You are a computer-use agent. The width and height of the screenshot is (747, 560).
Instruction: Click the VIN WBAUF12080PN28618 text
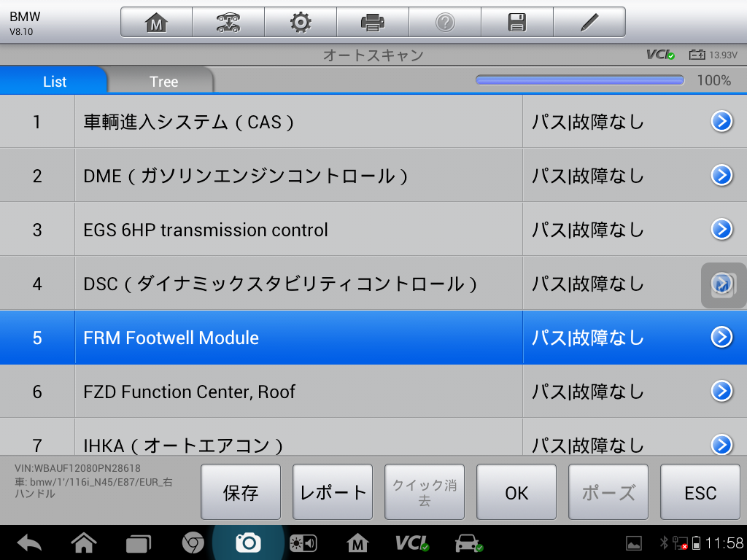pos(77,468)
